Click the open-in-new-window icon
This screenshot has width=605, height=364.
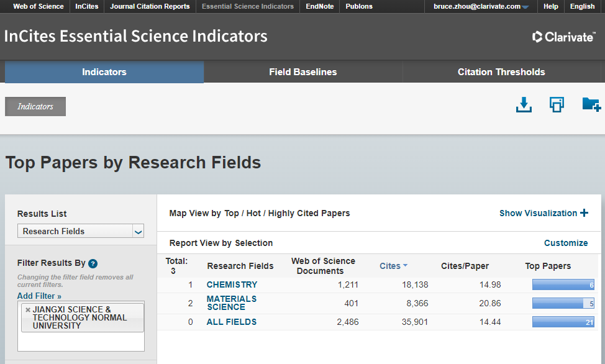coord(557,105)
